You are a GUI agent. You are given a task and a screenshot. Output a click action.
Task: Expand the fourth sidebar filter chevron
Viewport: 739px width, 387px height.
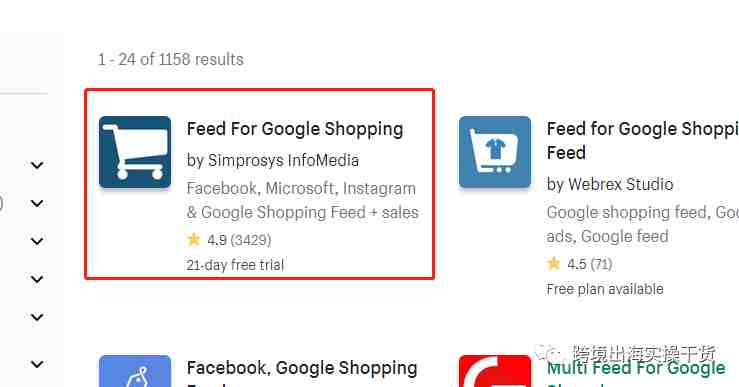37,279
